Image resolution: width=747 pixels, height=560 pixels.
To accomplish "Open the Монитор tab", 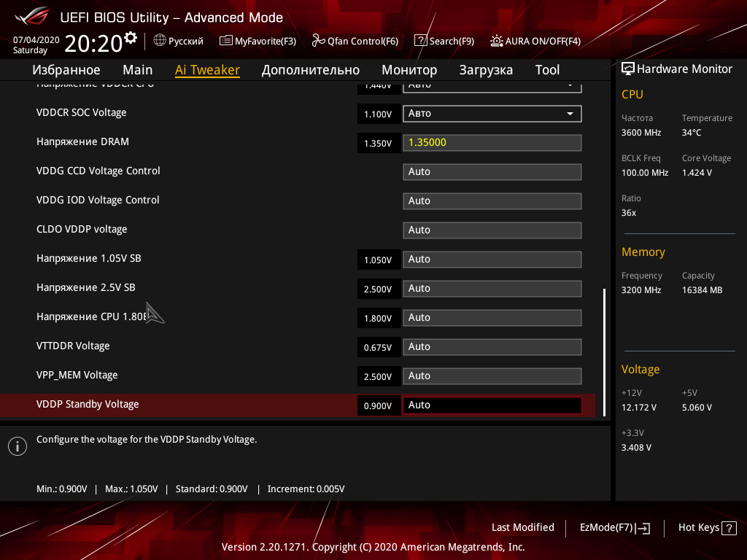I will coord(409,70).
